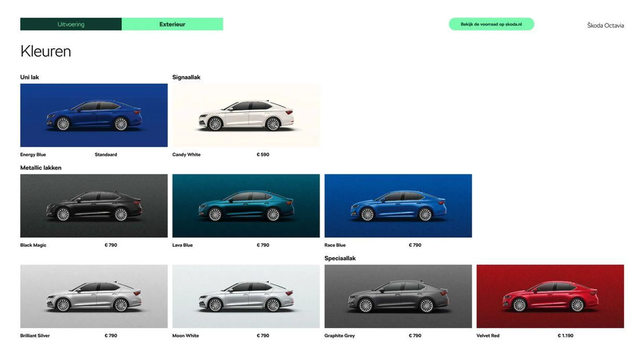
Task: Choose the Graphite Grey car thumbnail
Action: [x=398, y=296]
